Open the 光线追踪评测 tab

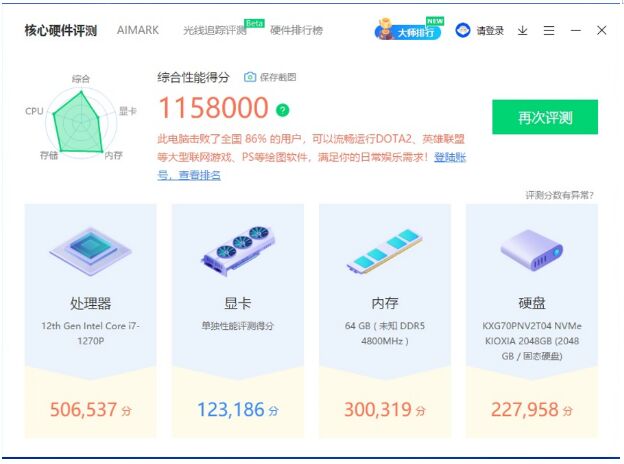coord(212,31)
